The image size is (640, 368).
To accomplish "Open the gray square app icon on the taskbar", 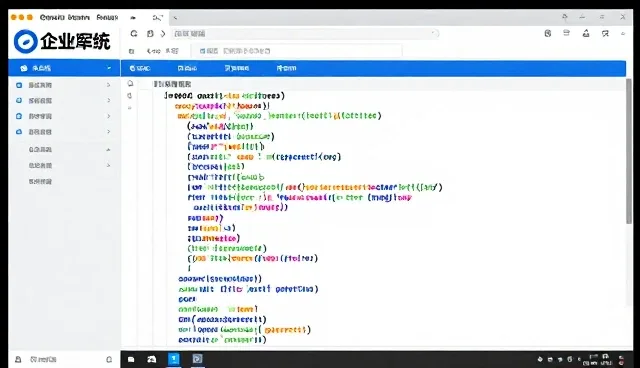I will tap(198, 359).
